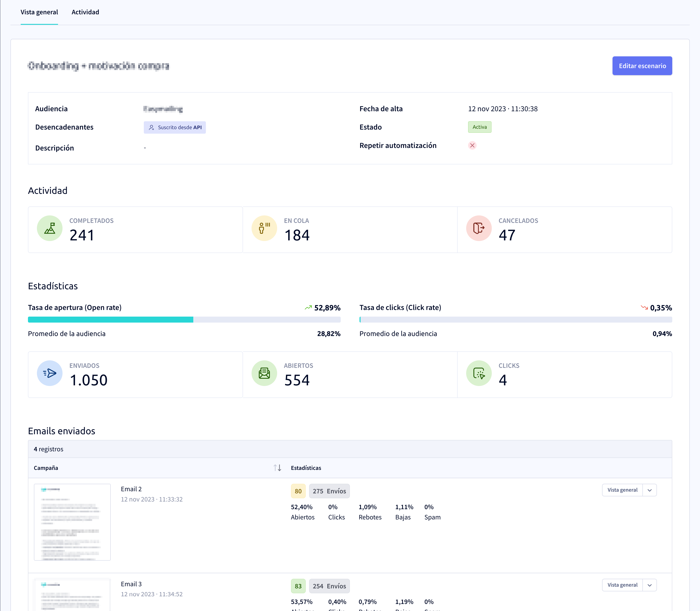700x611 pixels.
Task: Click the green upward trend arrow icon
Action: [x=308, y=308]
